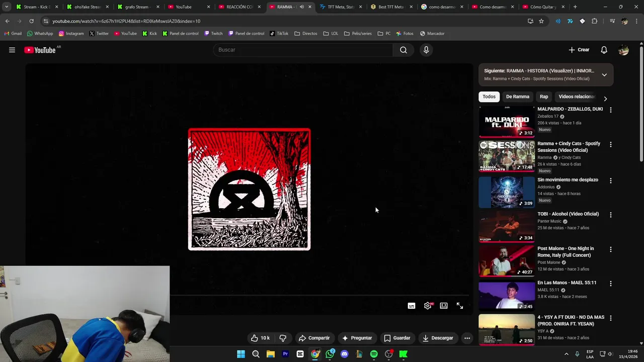This screenshot has width=644, height=362.
Task: Open Discord from the taskbar
Action: [344, 354]
